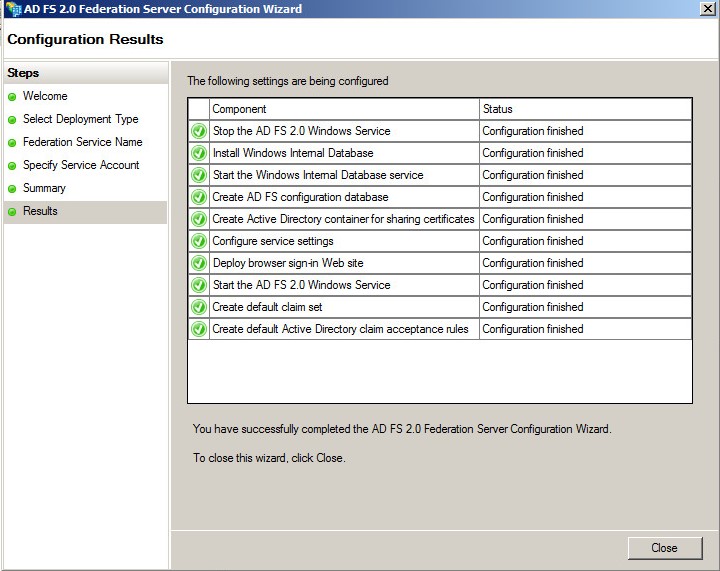
Task: Click the AD FS wizard title bar icon
Action: [13, 9]
